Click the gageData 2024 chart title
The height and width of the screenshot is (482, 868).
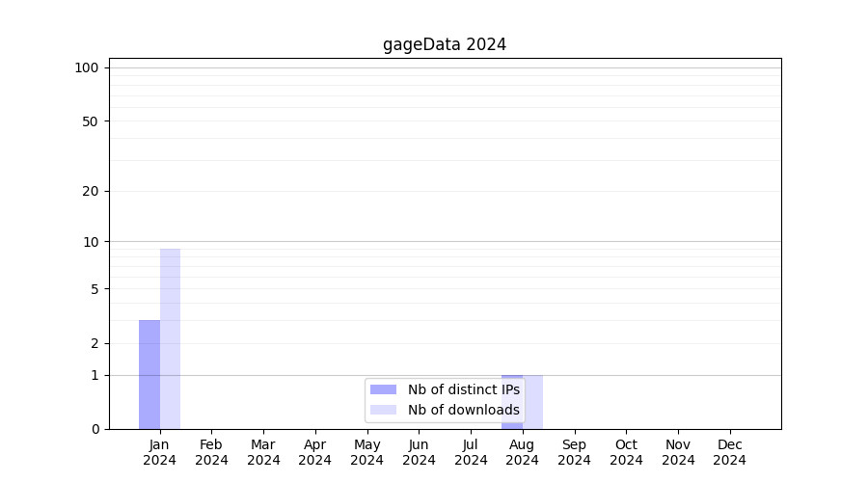[445, 44]
